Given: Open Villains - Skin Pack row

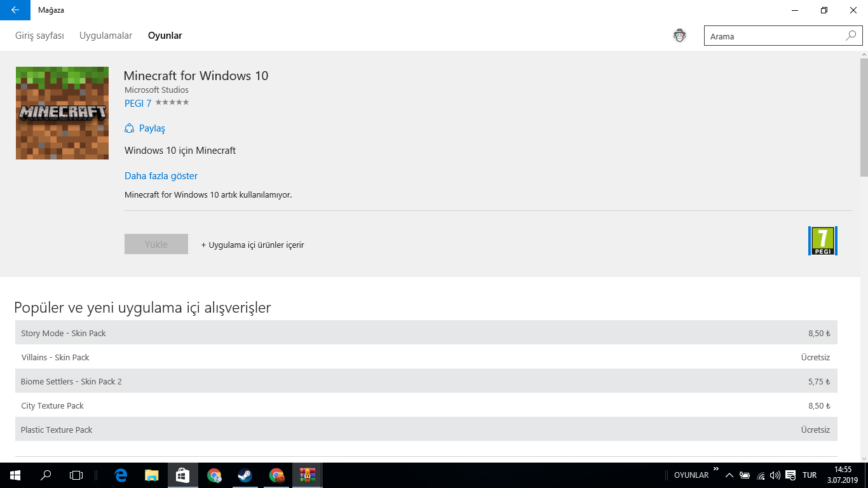Looking at the screenshot, I should [426, 357].
